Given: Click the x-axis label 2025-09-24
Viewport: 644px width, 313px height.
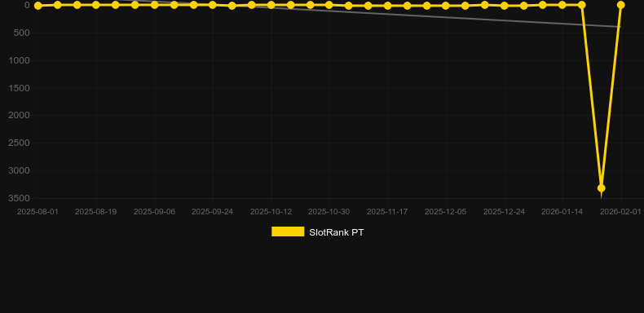Looking at the screenshot, I should (x=212, y=212).
